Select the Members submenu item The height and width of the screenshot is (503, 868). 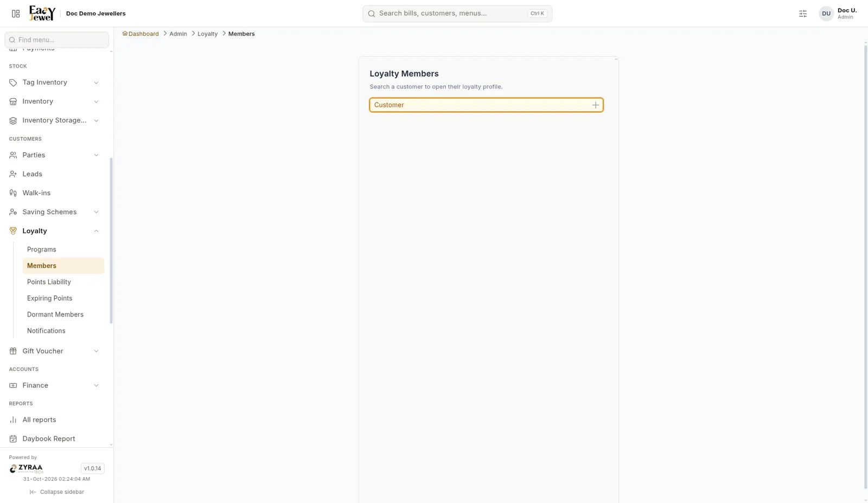click(x=63, y=266)
